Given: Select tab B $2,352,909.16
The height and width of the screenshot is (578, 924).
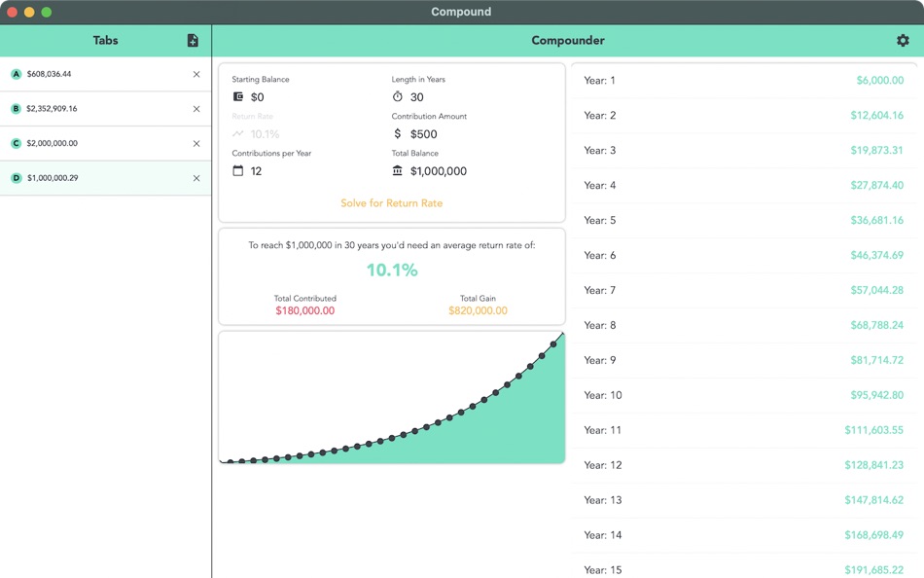Looking at the screenshot, I should pyautogui.click(x=105, y=109).
